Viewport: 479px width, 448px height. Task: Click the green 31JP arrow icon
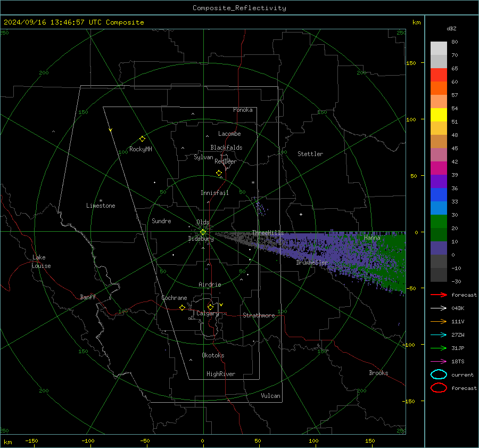(x=439, y=348)
